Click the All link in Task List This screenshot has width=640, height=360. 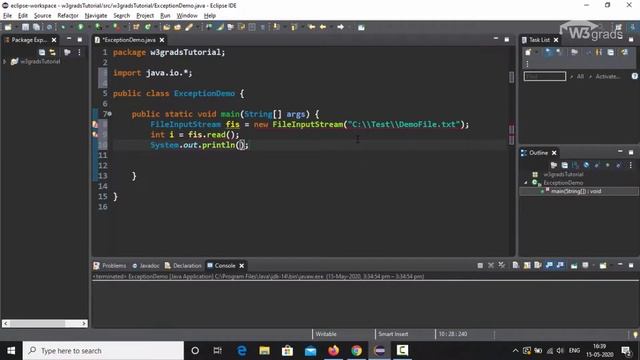click(580, 76)
